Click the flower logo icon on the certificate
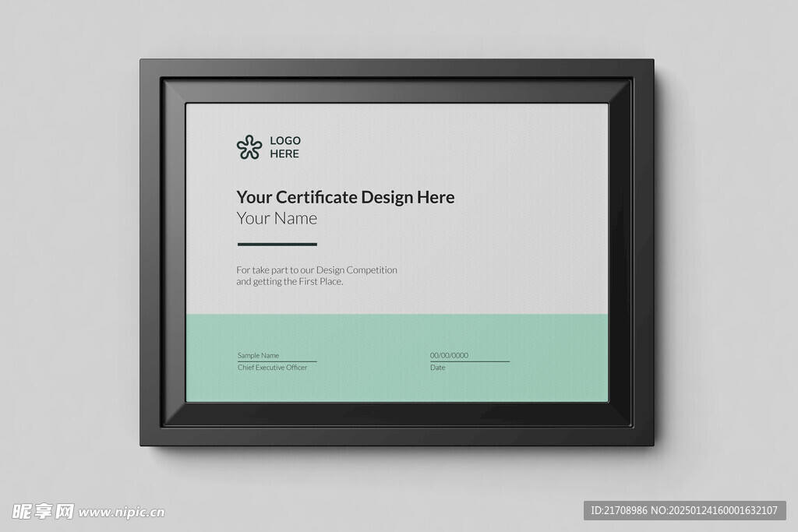Screen dimensions: 798x532 (x=249, y=147)
